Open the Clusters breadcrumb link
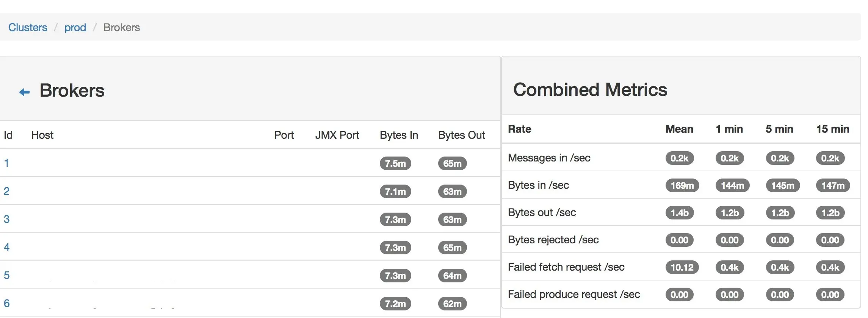This screenshot has height=318, width=868. click(28, 27)
